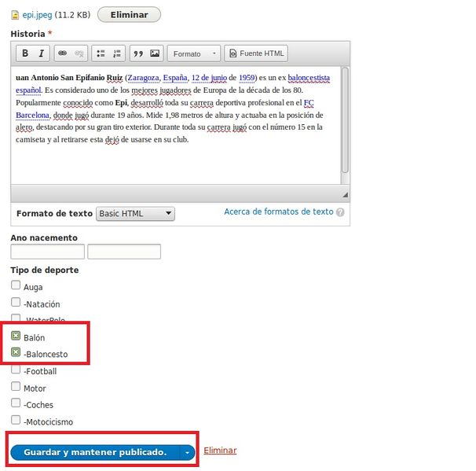Uncheck the Balón checkbox
This screenshot has height=471, width=476.
pyautogui.click(x=16, y=336)
